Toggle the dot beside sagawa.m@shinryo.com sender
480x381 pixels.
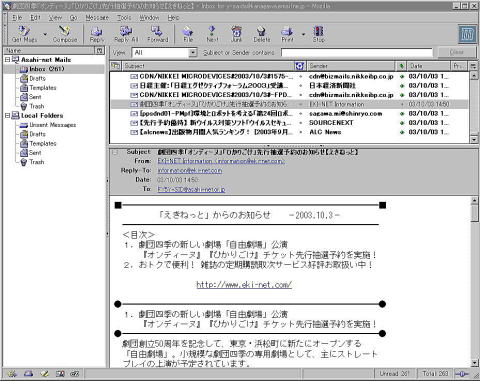pos(300,114)
